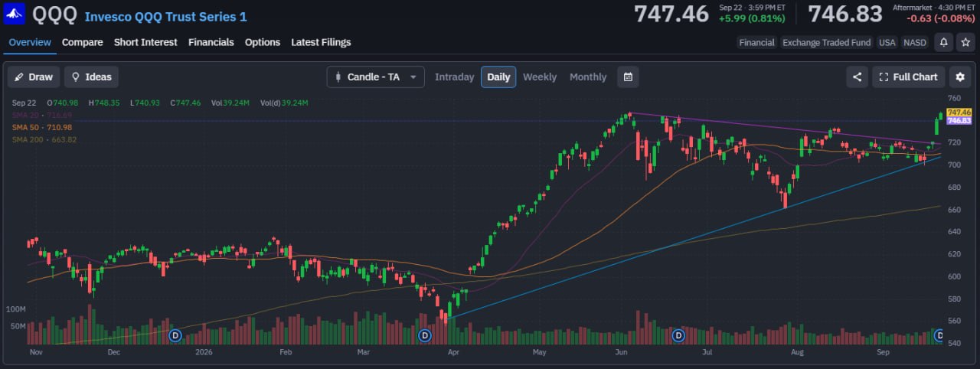Add QQQ to favorites with star icon
This screenshot has height=369, width=980.
tap(965, 43)
